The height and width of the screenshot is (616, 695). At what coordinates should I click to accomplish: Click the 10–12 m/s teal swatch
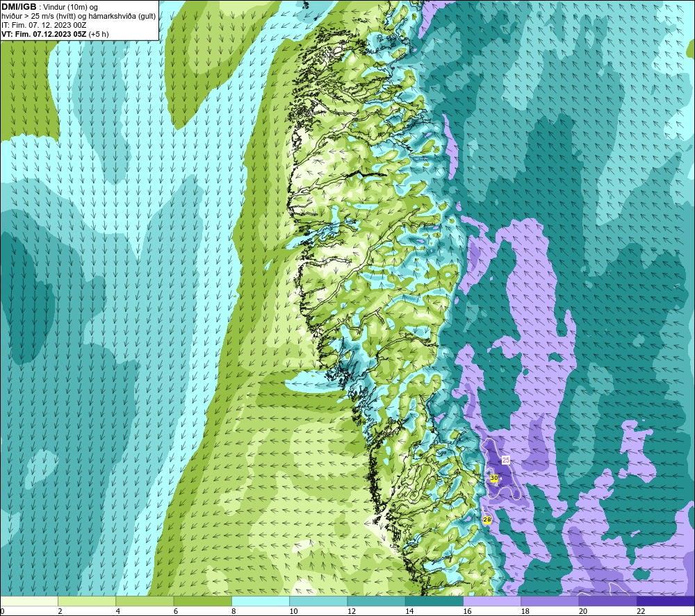click(318, 601)
